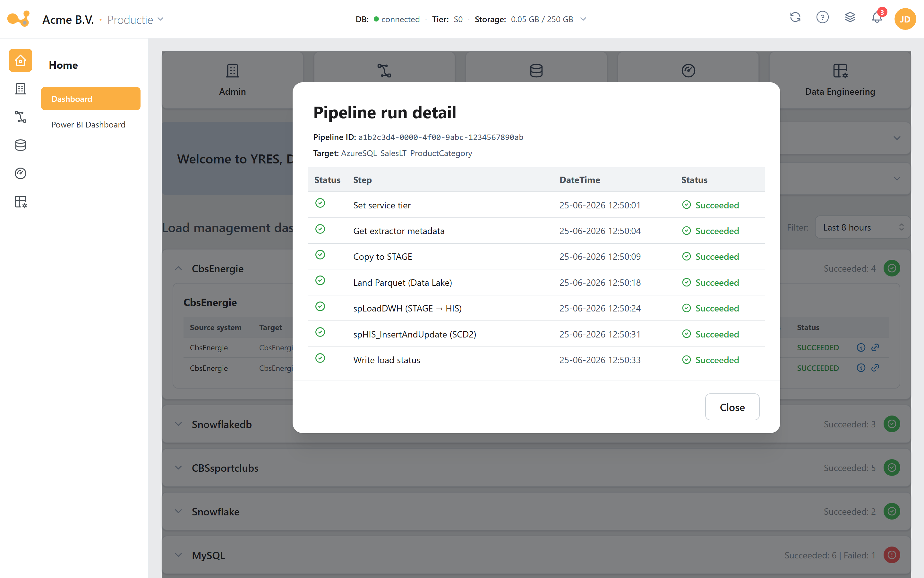Image resolution: width=924 pixels, height=578 pixels.
Task: Click spLoadDWH (STAGE → HIS) step
Action: 407,308
